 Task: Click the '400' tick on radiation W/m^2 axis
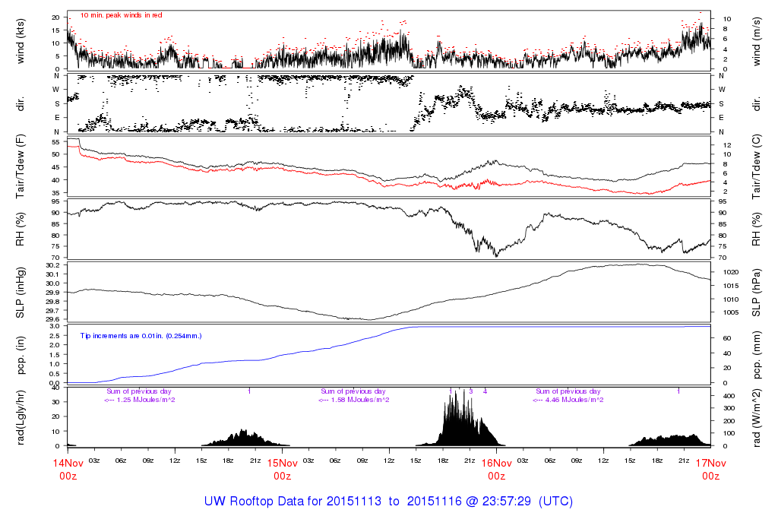[x=729, y=396]
